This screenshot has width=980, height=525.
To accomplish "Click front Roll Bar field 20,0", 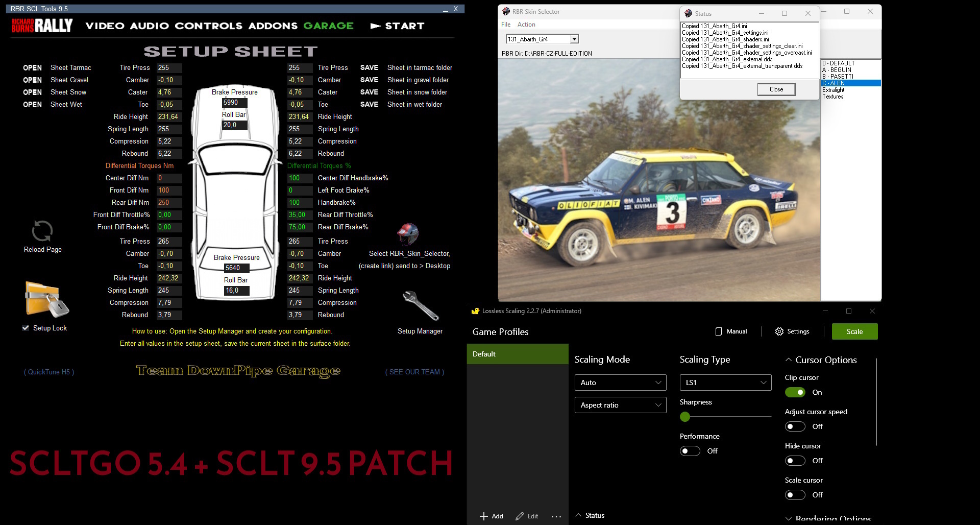I will click(x=235, y=125).
